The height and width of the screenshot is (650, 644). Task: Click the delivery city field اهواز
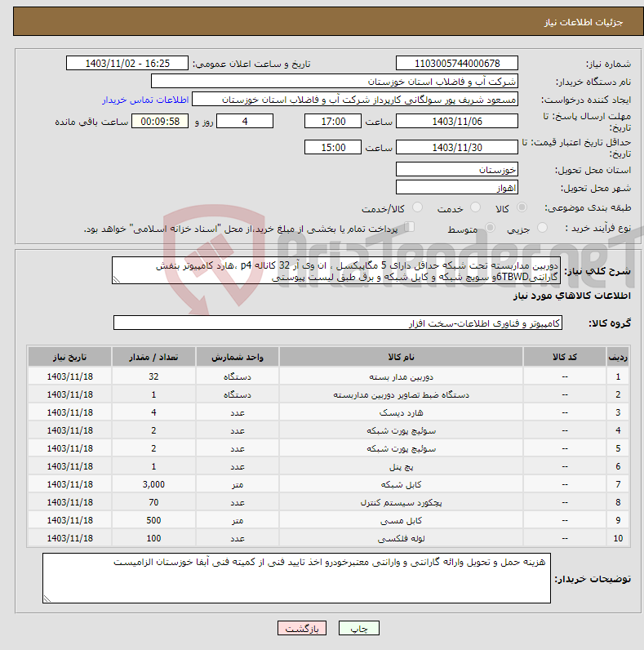(457, 187)
